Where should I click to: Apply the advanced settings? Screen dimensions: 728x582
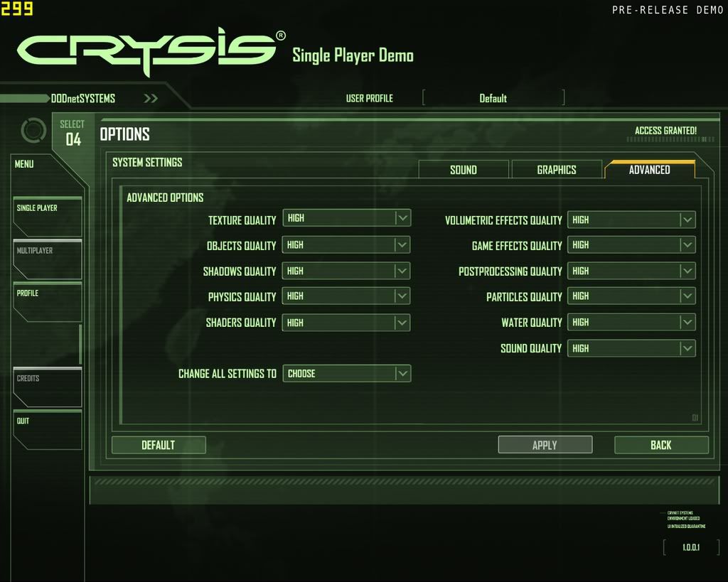pos(545,445)
